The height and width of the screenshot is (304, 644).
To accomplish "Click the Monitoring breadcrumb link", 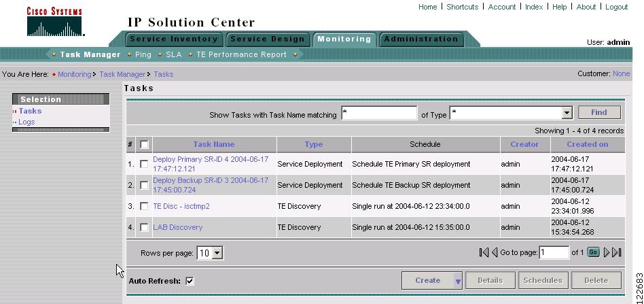I will [x=74, y=74].
